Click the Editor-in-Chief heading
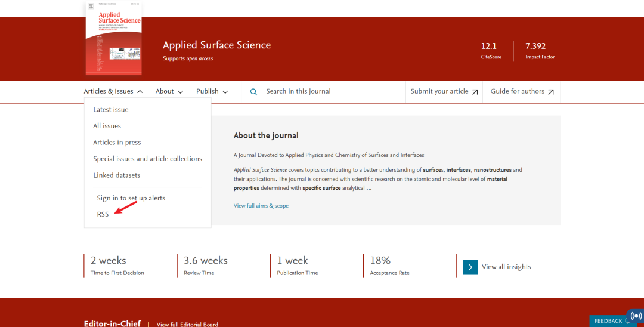Viewport: 644px width, 327px height. click(x=113, y=323)
